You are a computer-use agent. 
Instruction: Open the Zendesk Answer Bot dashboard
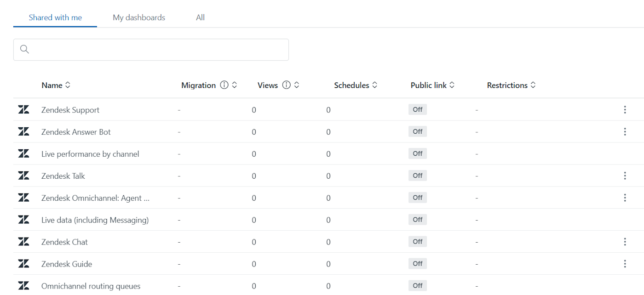pyautogui.click(x=76, y=132)
